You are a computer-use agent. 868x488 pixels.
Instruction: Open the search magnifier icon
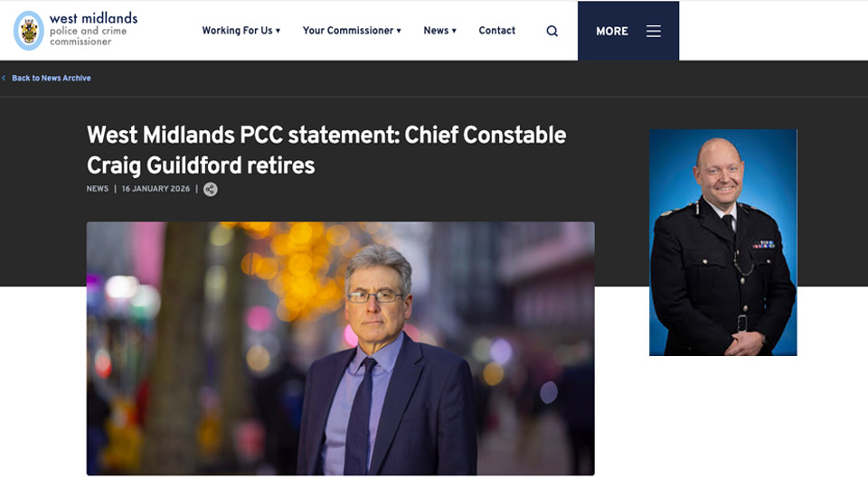pos(552,31)
